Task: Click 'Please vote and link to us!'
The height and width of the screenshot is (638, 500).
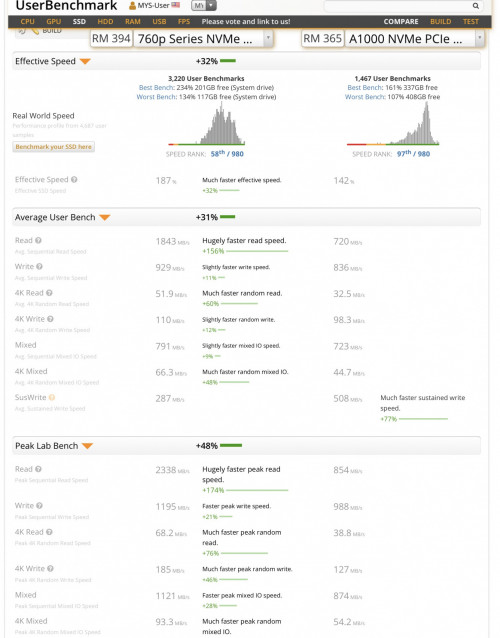Action: point(246,22)
